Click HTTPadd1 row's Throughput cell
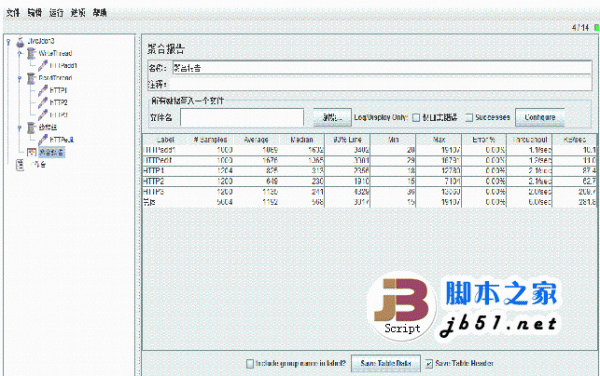This screenshot has width=600, height=376. (x=530, y=150)
